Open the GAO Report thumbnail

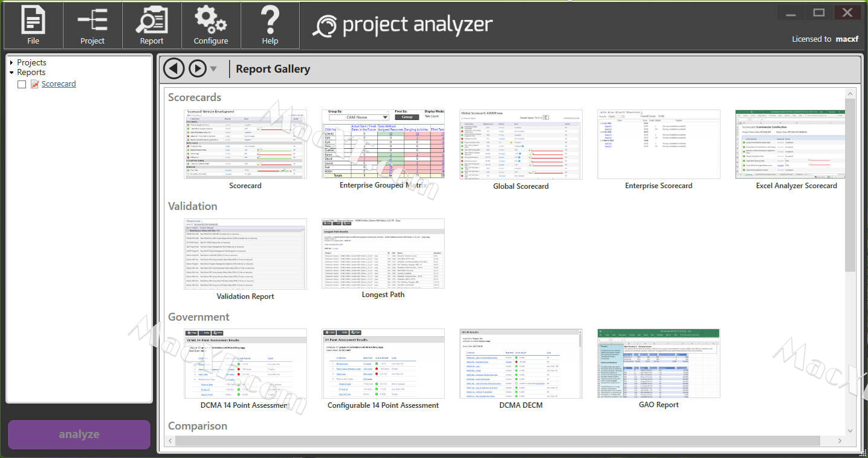coord(658,363)
